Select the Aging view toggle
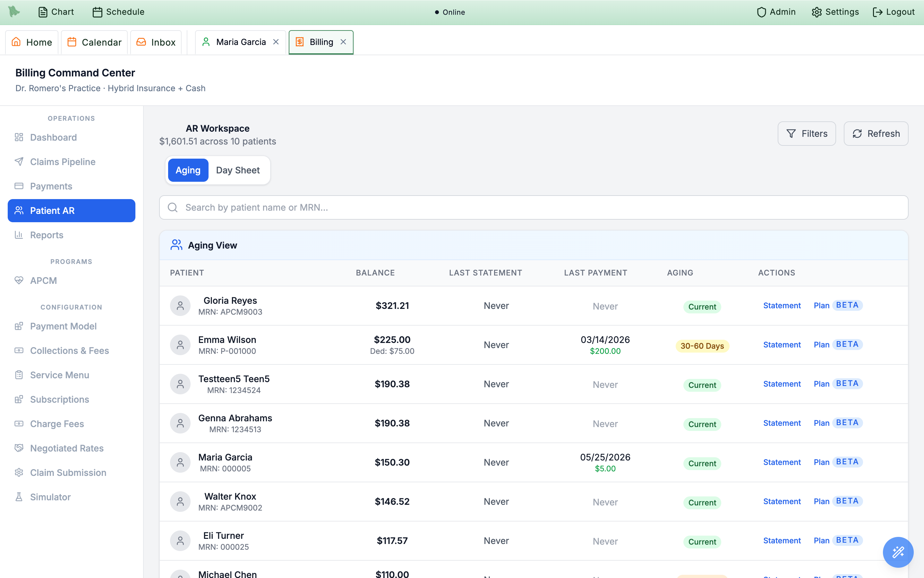This screenshot has height=578, width=924. point(188,170)
